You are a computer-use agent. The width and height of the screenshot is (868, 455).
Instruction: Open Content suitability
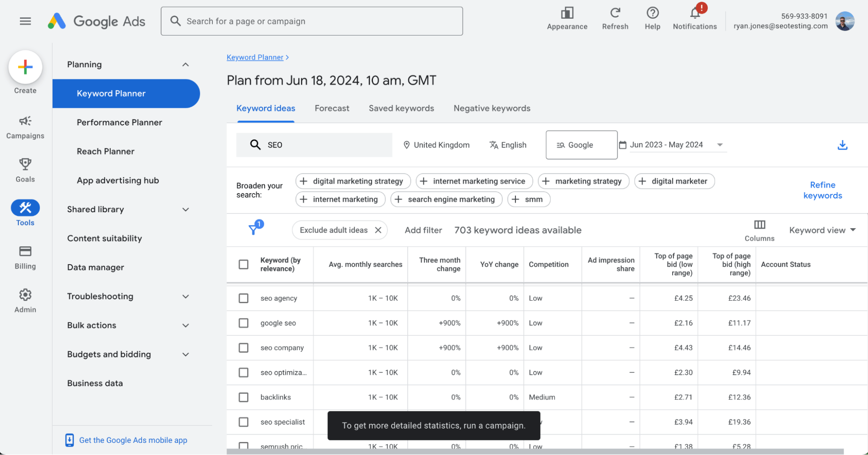pyautogui.click(x=104, y=239)
